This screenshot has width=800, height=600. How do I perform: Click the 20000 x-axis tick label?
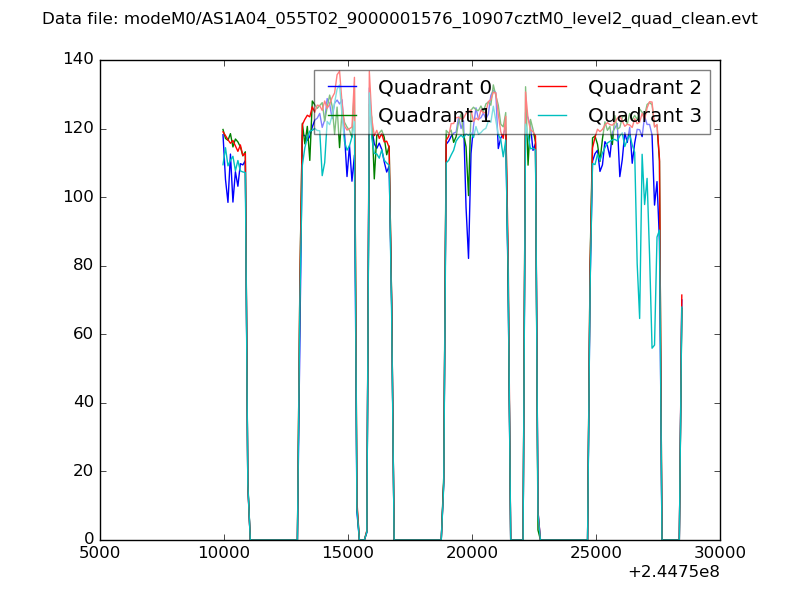click(x=472, y=552)
